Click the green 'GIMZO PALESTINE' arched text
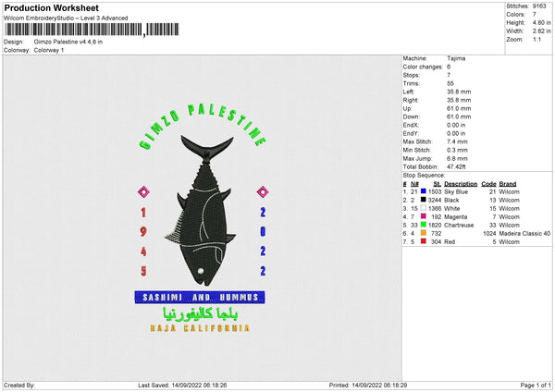 click(x=203, y=127)
